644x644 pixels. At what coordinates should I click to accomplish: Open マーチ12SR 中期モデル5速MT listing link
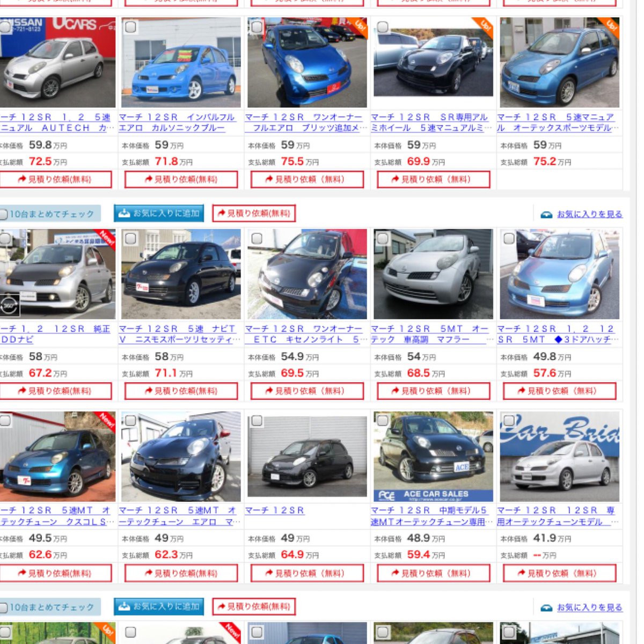(431, 516)
